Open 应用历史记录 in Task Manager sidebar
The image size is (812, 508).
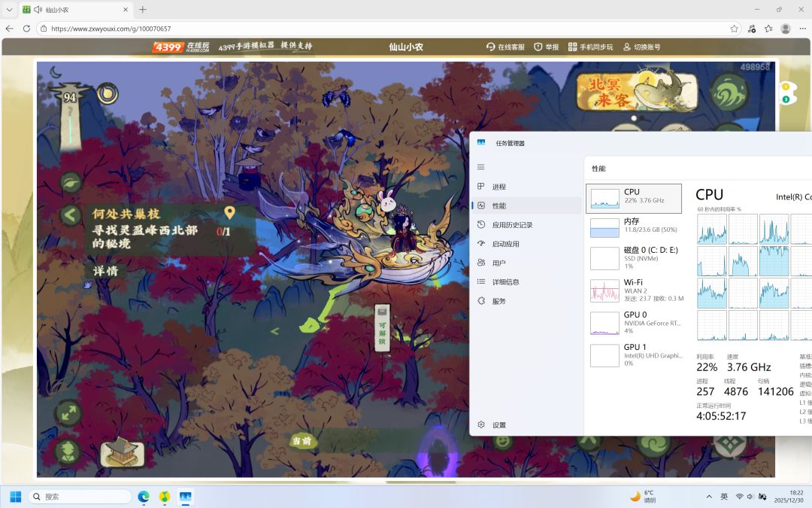[526, 225]
